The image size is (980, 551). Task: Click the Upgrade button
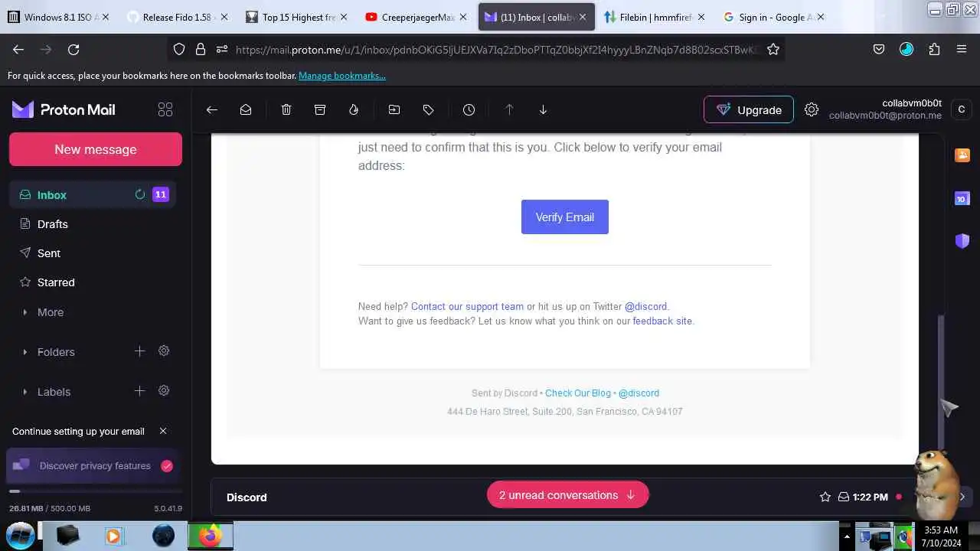749,109
